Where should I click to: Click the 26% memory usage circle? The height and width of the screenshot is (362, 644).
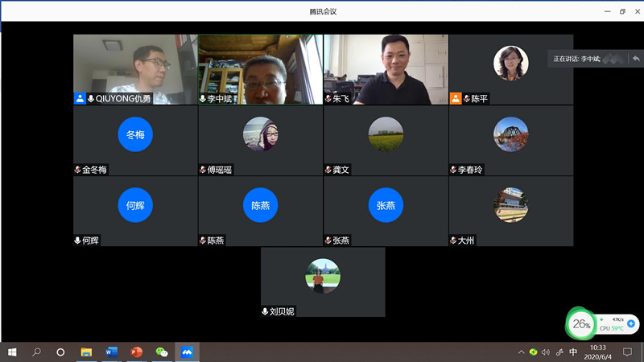[x=579, y=324]
